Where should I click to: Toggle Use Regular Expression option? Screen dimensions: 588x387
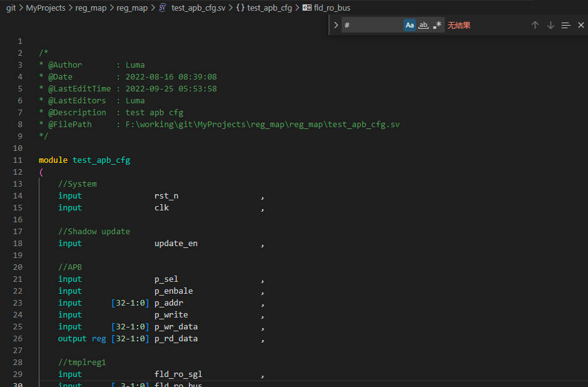(x=437, y=25)
